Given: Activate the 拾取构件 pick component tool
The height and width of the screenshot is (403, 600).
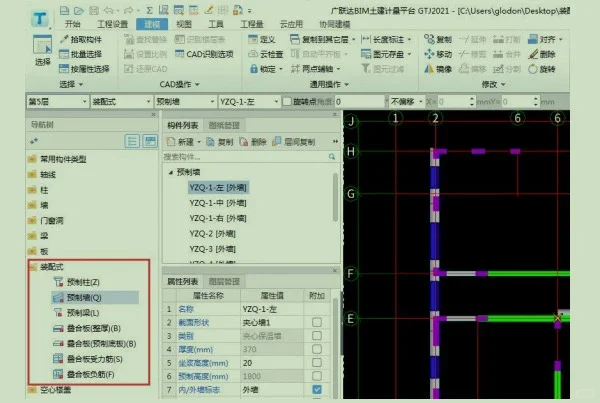Looking at the screenshot, I should pos(81,39).
